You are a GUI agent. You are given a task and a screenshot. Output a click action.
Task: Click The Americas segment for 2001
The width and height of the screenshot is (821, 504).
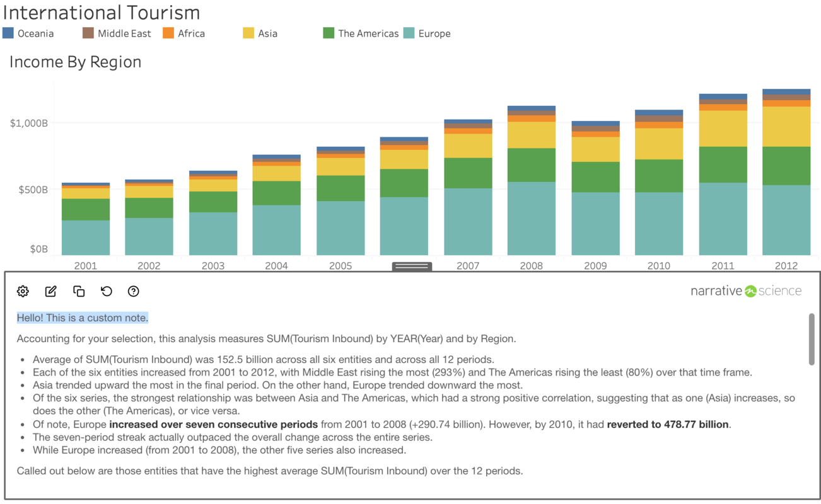pyautogui.click(x=86, y=209)
